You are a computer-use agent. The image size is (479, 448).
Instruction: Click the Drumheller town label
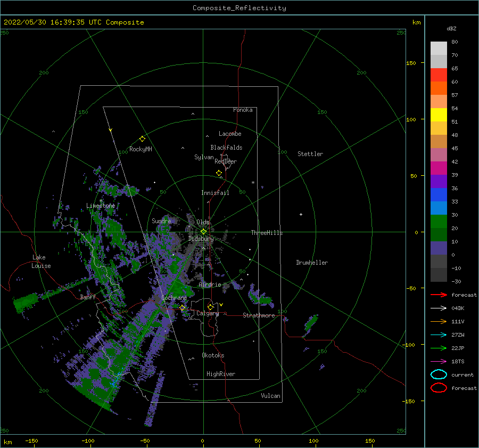(x=312, y=263)
